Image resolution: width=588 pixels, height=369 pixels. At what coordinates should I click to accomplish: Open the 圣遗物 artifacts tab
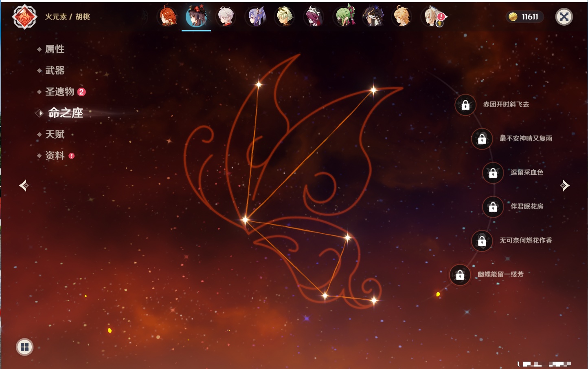coord(60,92)
